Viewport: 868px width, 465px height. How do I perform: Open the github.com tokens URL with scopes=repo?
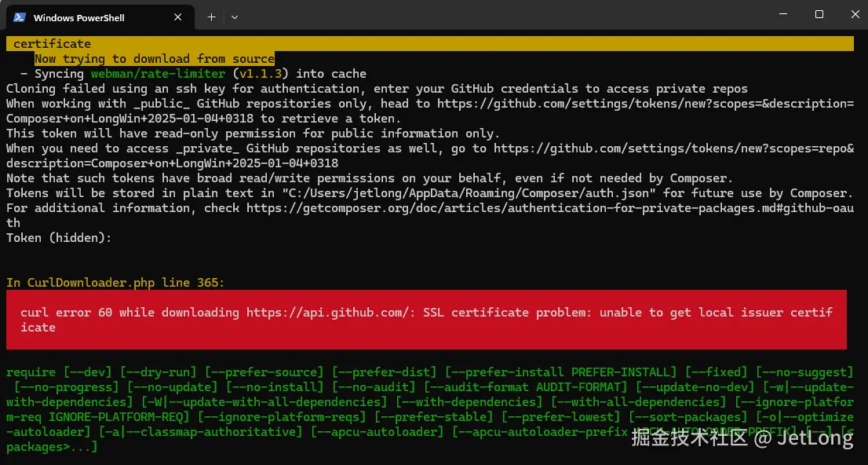pos(673,148)
